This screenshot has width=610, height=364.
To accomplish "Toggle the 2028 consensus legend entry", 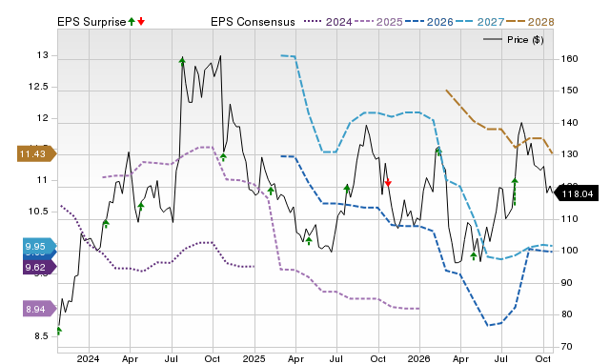I will pyautogui.click(x=530, y=22).
